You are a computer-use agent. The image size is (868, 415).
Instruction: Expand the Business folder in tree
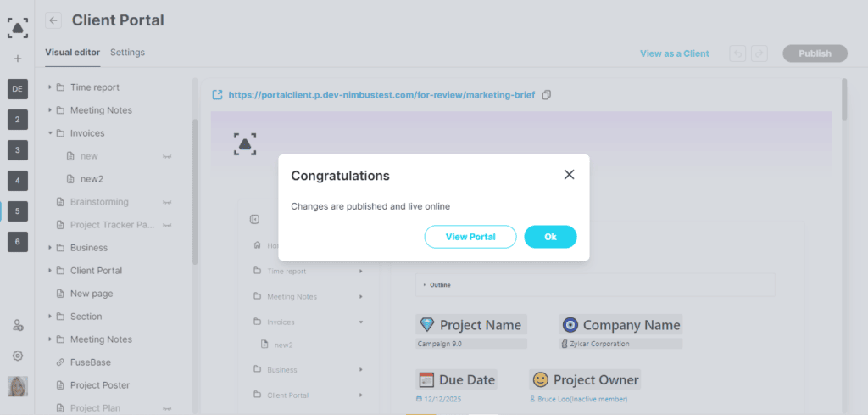coord(50,247)
